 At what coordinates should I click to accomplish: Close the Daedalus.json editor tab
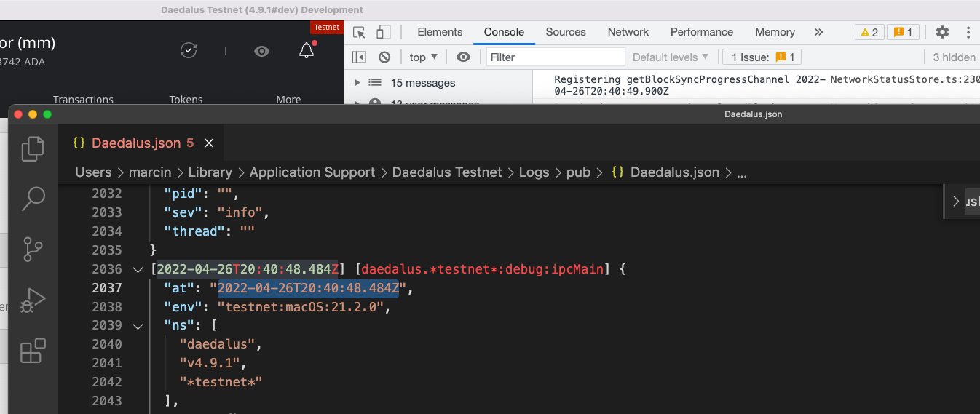[x=209, y=143]
